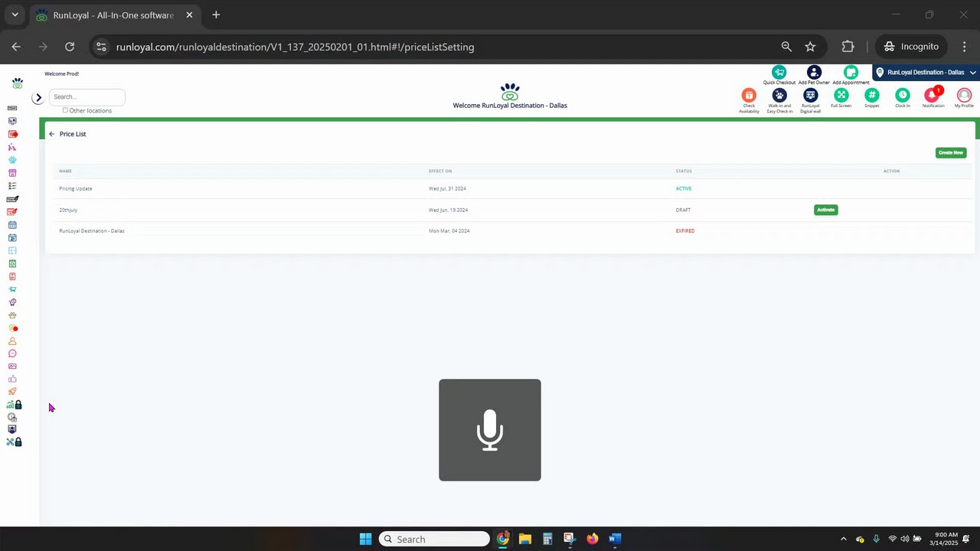This screenshot has height=551, width=980.
Task: Open File Explorer from taskbar
Action: (524, 539)
